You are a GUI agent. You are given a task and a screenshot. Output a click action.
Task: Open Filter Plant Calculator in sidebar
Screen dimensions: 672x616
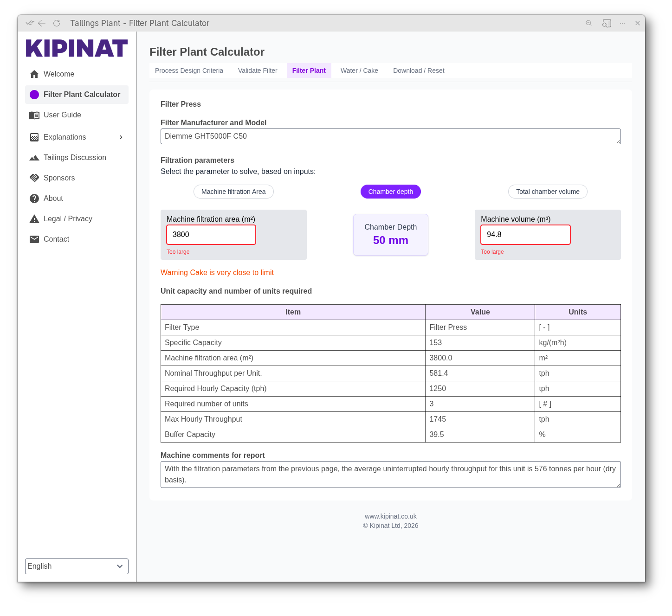77,95
